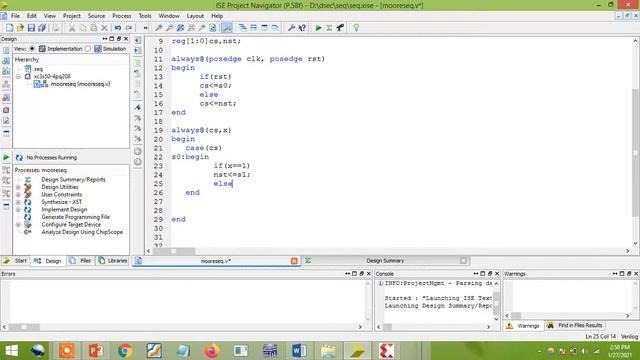Close the Errors panel
The width and height of the screenshot is (640, 360).
coord(369,273)
